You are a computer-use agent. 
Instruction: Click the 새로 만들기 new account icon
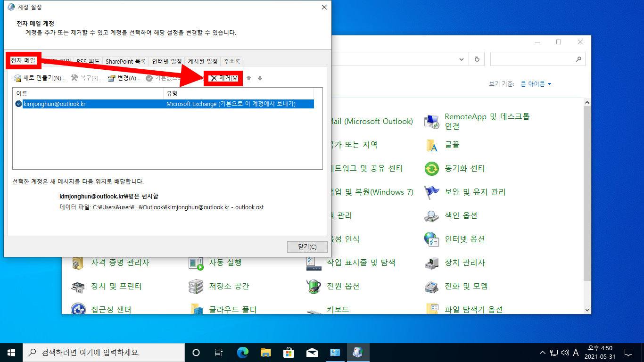click(17, 78)
